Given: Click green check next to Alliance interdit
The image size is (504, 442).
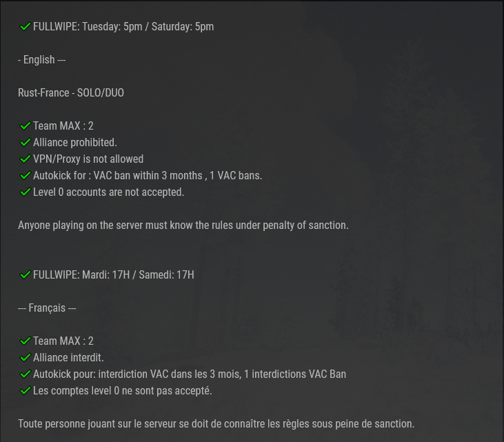Looking at the screenshot, I should tap(25, 357).
